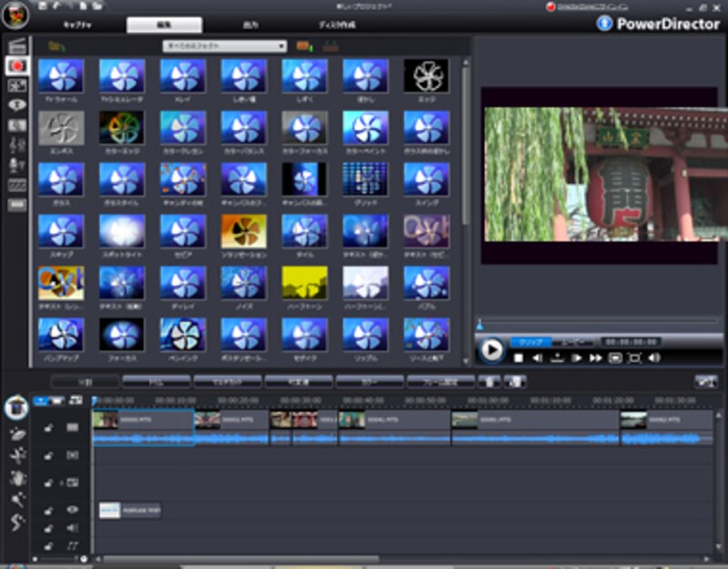728x569 pixels.
Task: Click the split button at left of timeline toolbar
Action: point(85,381)
